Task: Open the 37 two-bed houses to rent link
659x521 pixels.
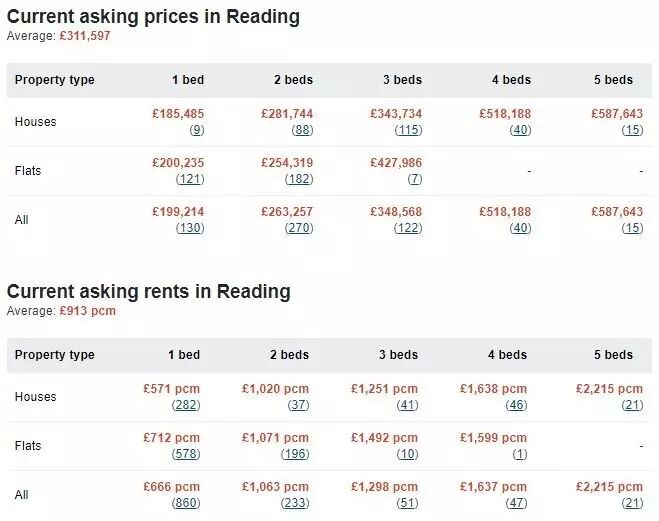Action: [298, 405]
